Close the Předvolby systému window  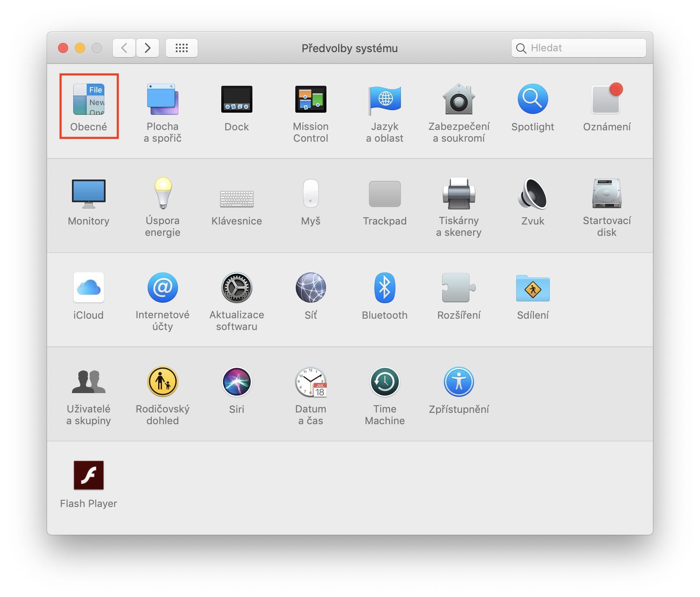click(x=63, y=48)
